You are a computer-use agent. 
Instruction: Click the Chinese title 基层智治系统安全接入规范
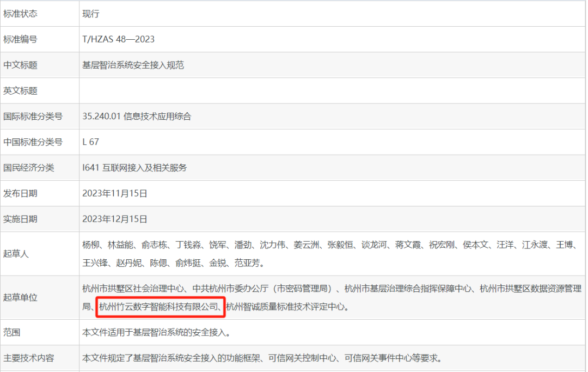(133, 65)
